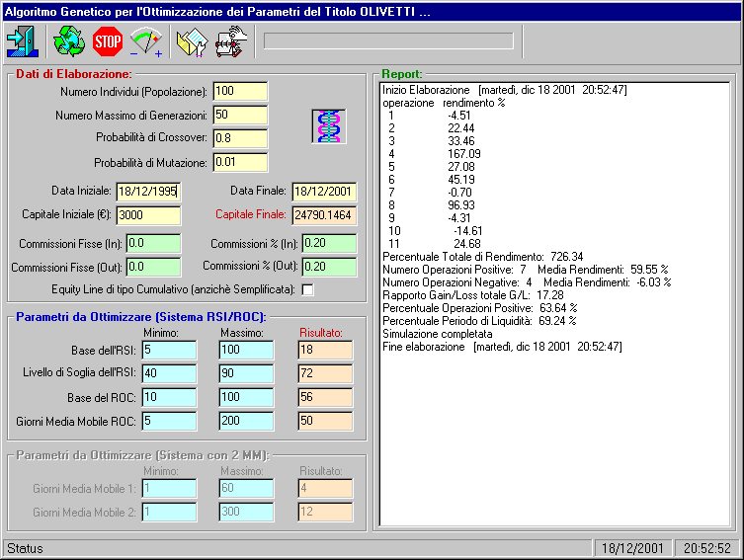Image resolution: width=744 pixels, height=560 pixels.
Task: Click the 18/12/2001 date in status bar
Action: click(632, 548)
